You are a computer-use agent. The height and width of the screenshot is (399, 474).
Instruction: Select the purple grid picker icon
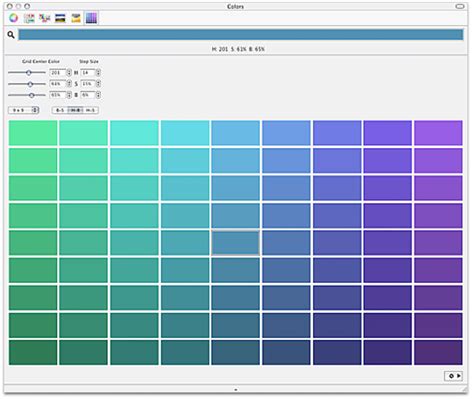(91, 18)
